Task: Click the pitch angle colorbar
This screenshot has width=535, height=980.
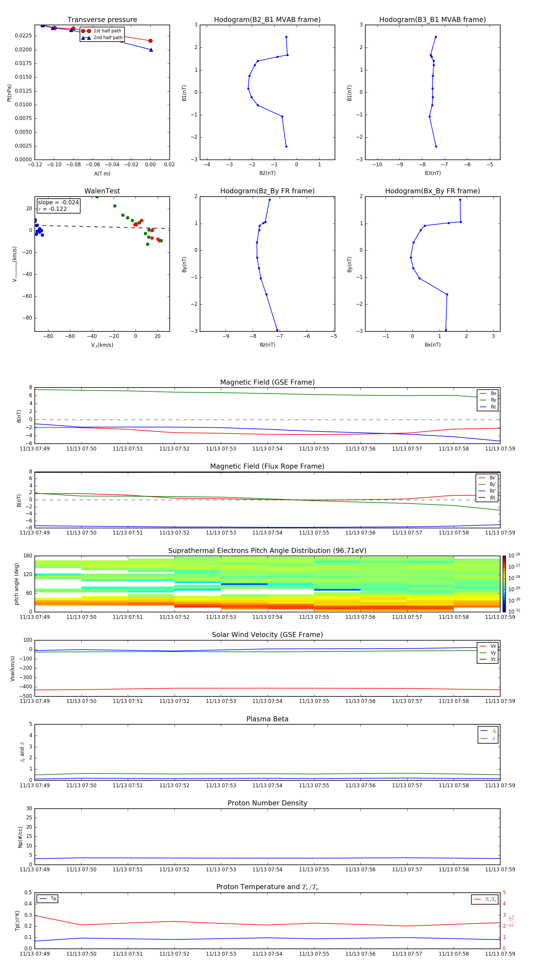Action: pyautogui.click(x=504, y=584)
